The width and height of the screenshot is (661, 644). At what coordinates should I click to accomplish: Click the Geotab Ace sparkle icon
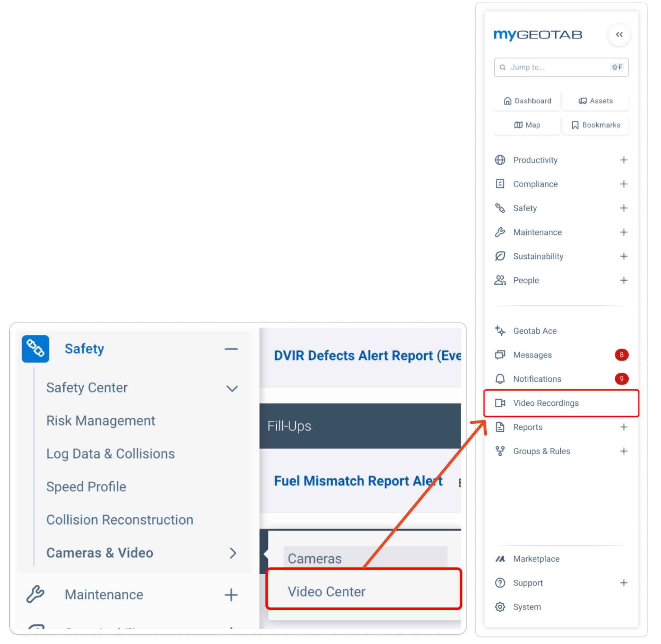click(500, 331)
